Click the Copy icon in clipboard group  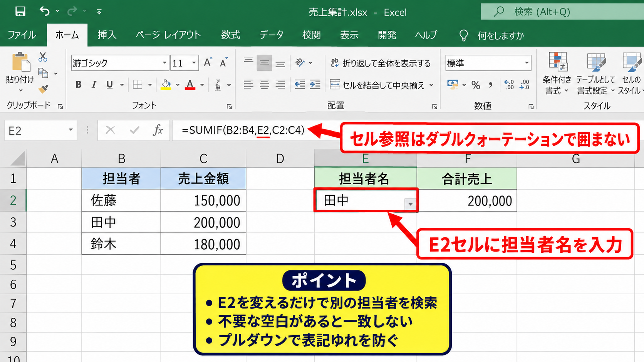click(x=43, y=73)
